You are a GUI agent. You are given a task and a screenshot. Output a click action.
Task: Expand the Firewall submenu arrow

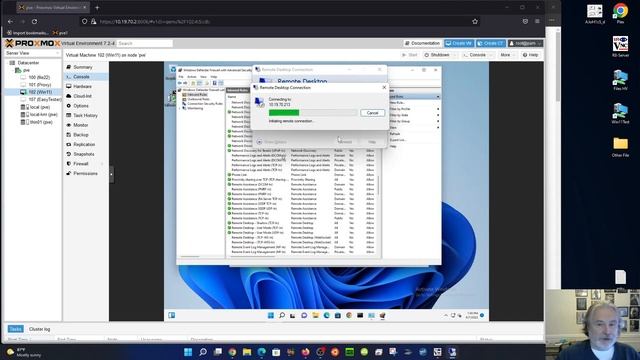point(102,164)
